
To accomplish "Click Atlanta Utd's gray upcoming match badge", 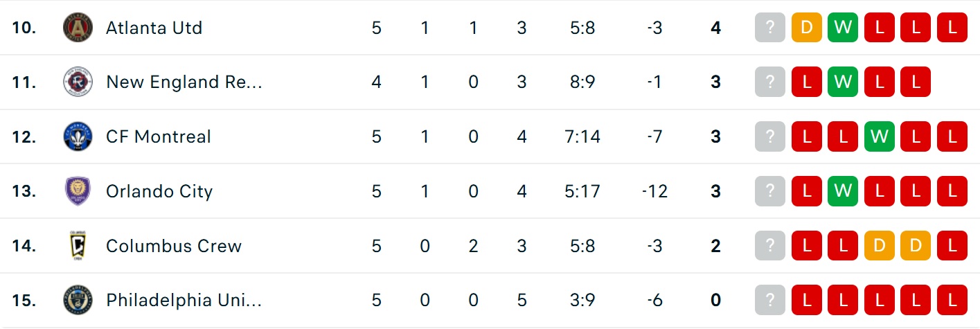I will [770, 28].
